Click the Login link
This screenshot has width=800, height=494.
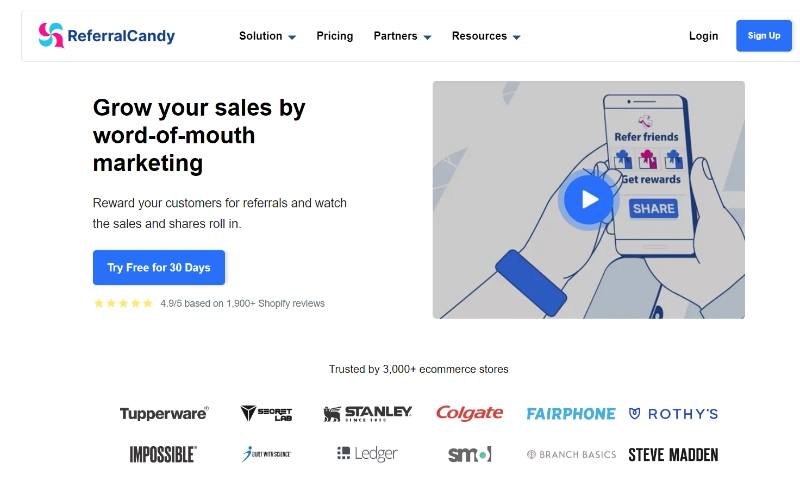(703, 36)
